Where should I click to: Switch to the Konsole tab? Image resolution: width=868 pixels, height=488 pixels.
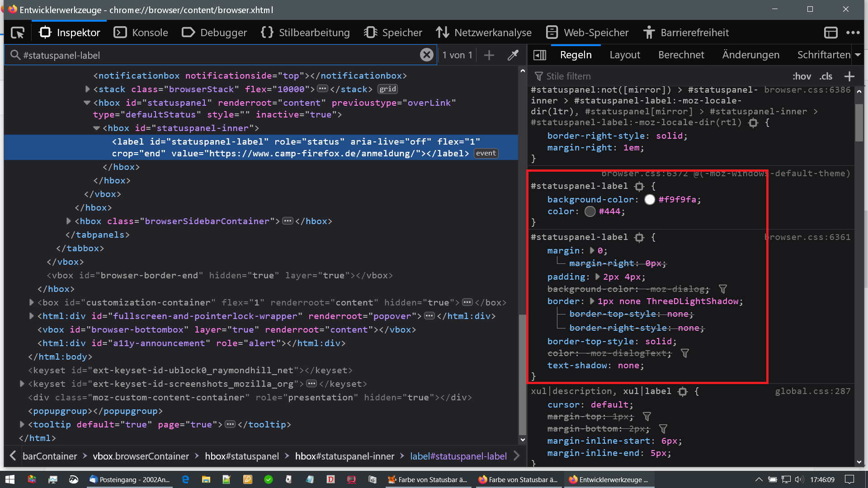(x=141, y=33)
